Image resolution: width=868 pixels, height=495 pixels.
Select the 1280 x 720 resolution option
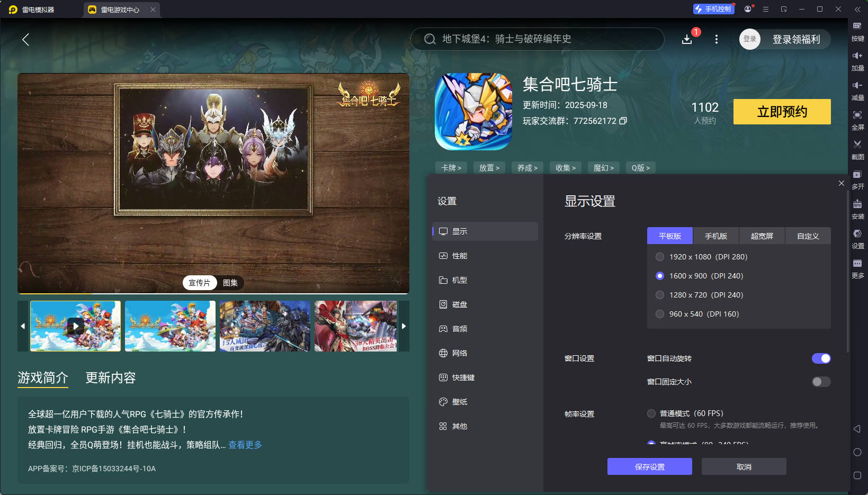(700, 295)
